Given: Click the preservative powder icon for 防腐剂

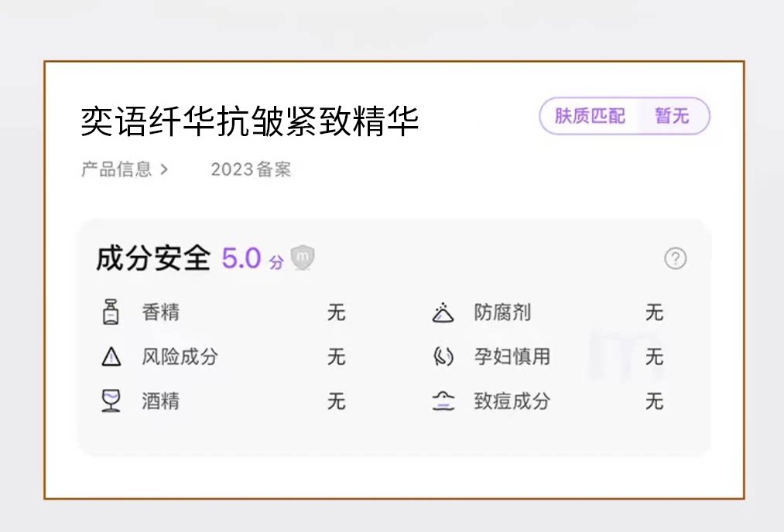Looking at the screenshot, I should [x=443, y=312].
